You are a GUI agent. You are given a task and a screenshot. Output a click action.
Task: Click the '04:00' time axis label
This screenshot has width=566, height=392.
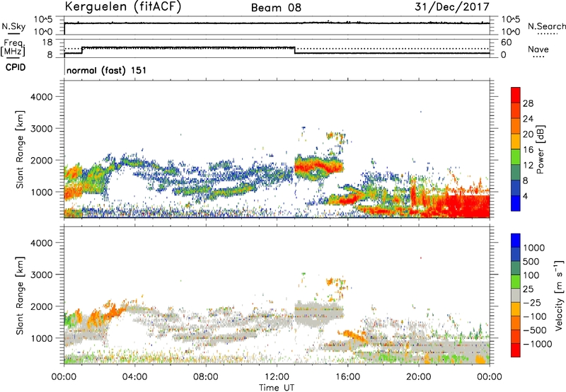(134, 377)
